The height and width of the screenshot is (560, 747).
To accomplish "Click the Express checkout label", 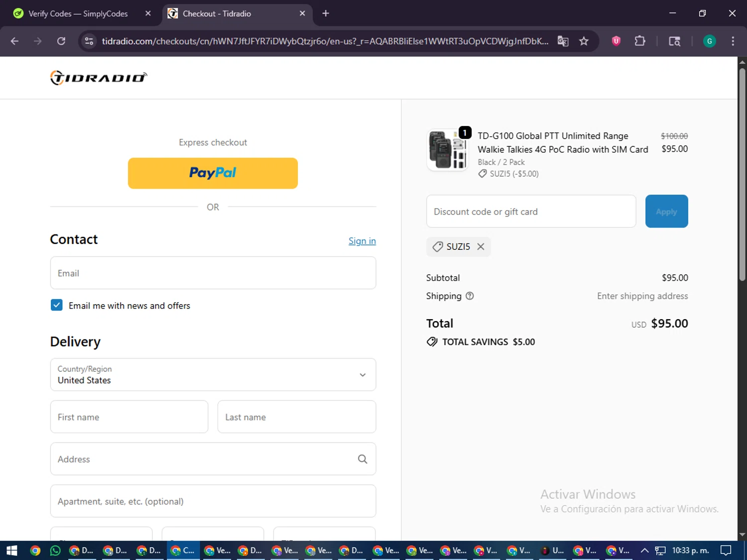I will tap(213, 142).
